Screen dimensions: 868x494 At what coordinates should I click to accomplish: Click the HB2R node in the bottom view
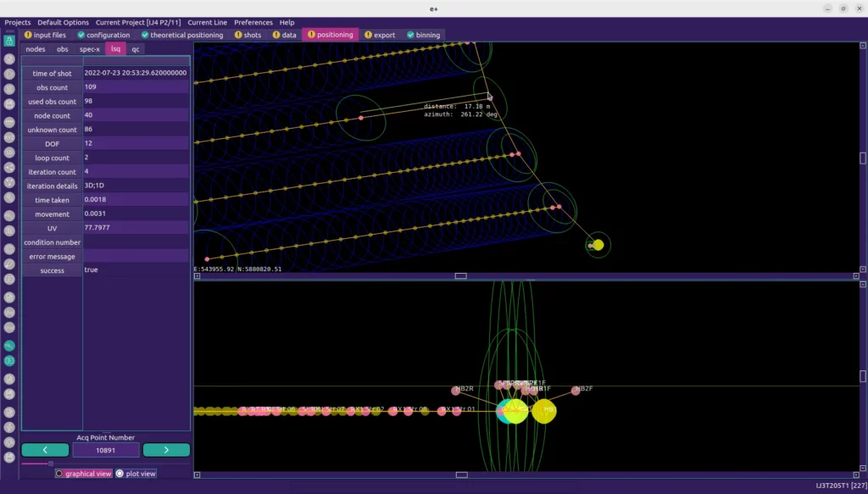pyautogui.click(x=455, y=391)
